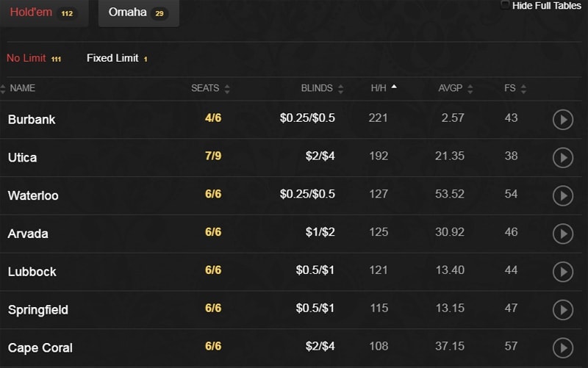Screen dimensions: 588x368
Task: Sort by the FS column arrows
Action: pos(523,89)
